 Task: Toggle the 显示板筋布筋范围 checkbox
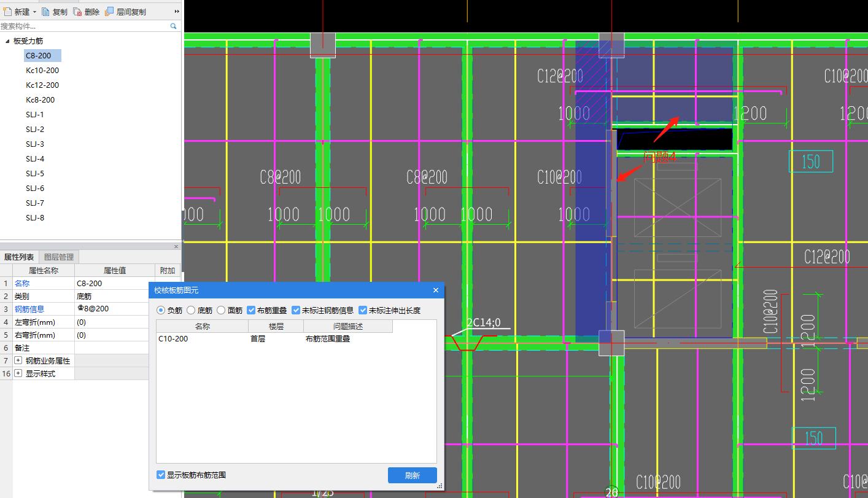161,475
